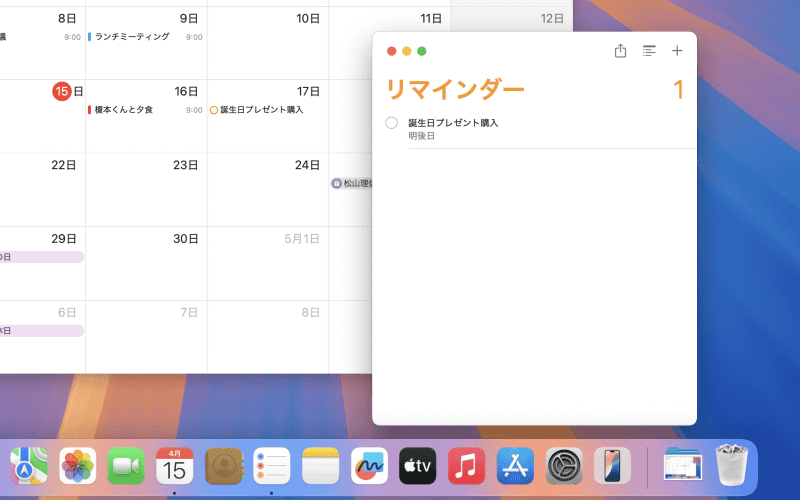Select the 23日 day cell in Calendar
800x500 pixels.
point(146,190)
